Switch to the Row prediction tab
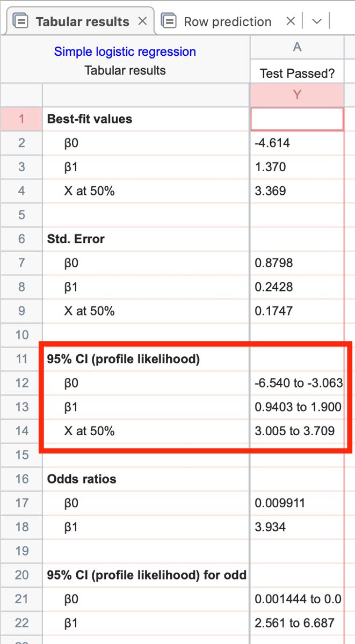The width and height of the screenshot is (355, 644). [x=227, y=21]
